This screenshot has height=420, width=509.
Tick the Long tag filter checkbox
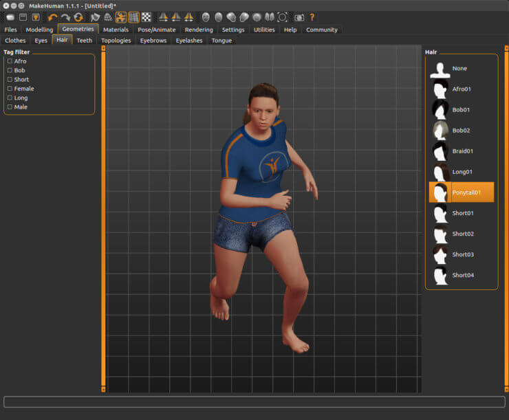click(x=10, y=98)
